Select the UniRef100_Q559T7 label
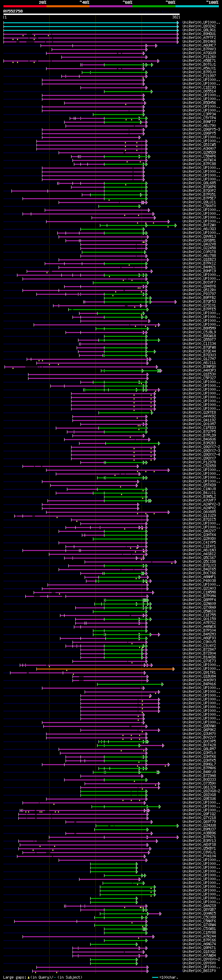 (199, 339)
